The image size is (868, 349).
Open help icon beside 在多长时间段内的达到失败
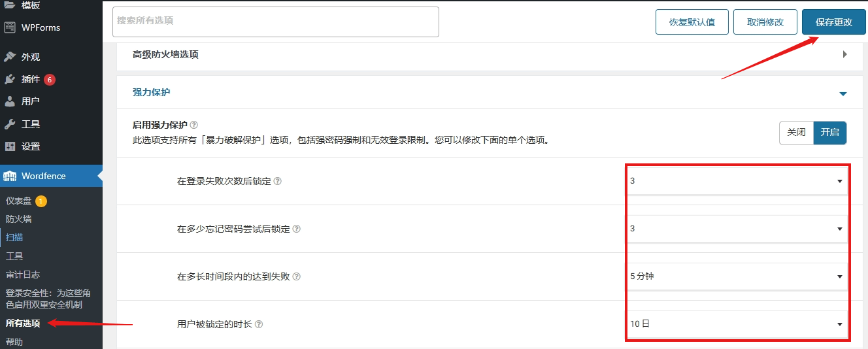coord(297,277)
